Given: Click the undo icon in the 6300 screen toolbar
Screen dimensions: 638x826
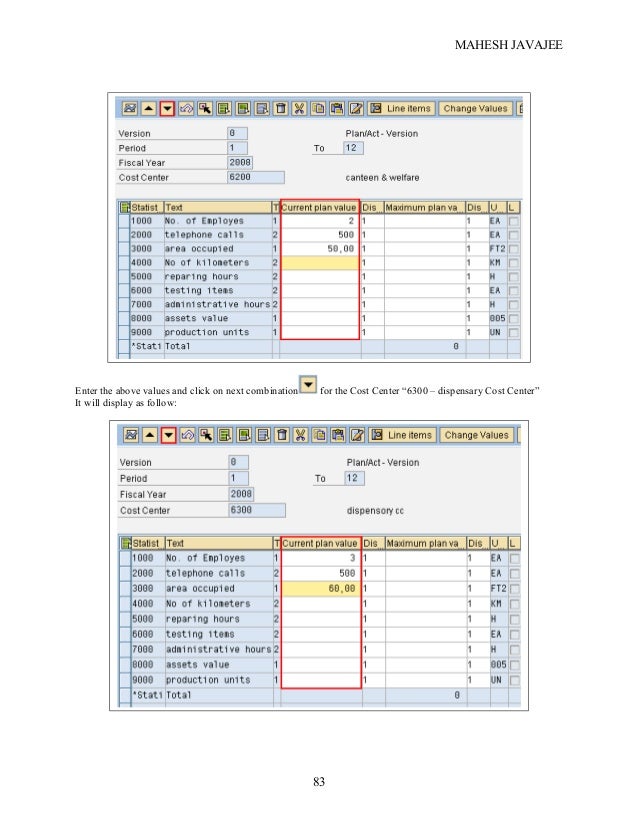Looking at the screenshot, I should pyautogui.click(x=188, y=435).
